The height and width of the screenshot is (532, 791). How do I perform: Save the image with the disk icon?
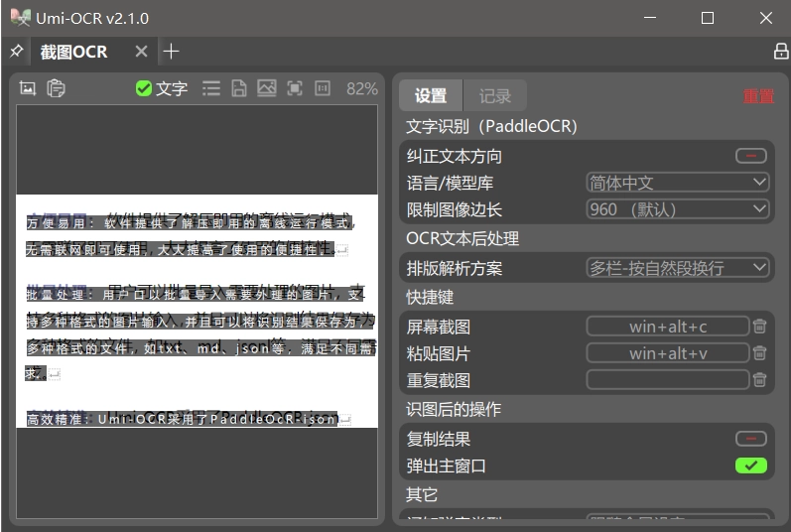239,88
